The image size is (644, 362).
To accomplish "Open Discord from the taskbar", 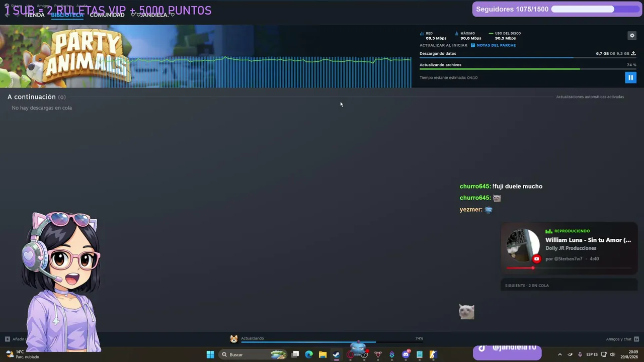I will click(x=406, y=354).
